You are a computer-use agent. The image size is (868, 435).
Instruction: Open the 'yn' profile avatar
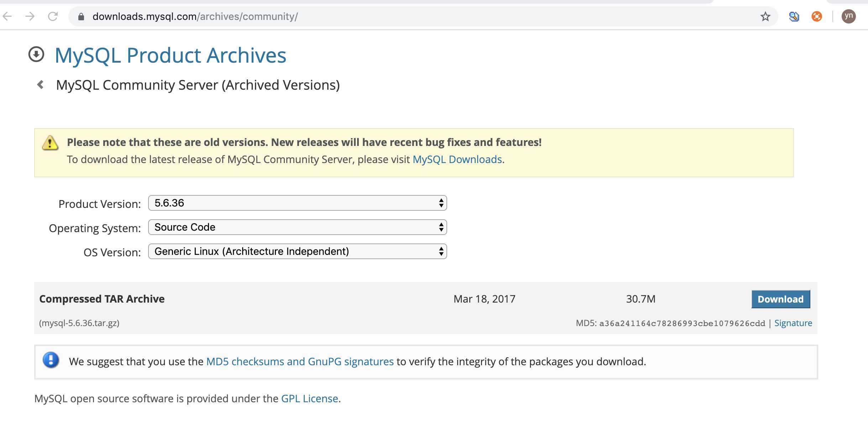(x=848, y=16)
